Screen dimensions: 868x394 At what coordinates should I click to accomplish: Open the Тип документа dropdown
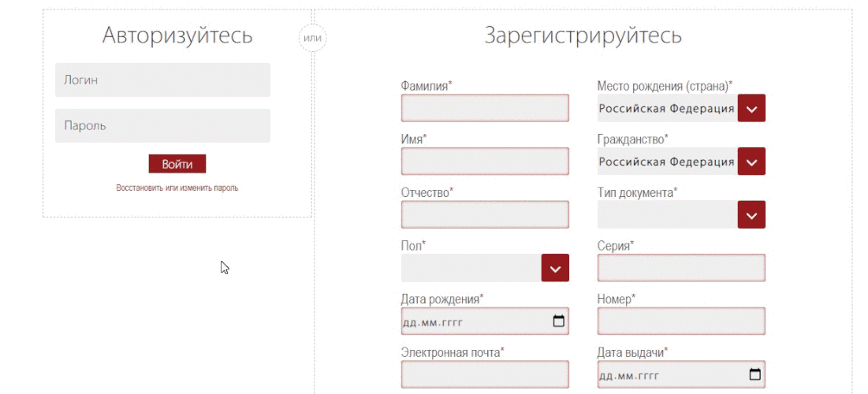[x=751, y=214]
